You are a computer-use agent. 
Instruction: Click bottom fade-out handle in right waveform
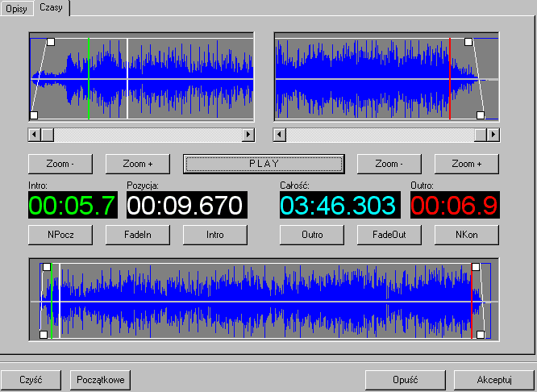point(481,115)
